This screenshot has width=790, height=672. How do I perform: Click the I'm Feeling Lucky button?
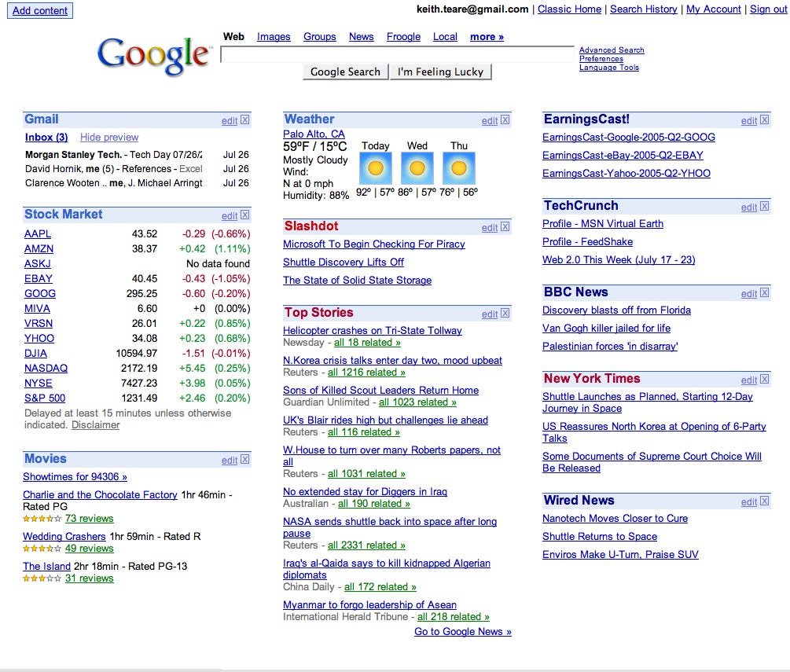(x=441, y=72)
